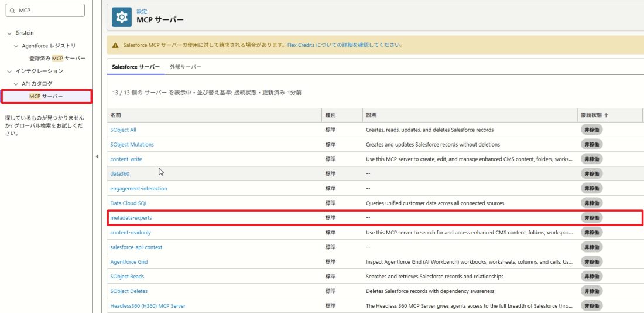This screenshot has height=313, width=644.
Task: Click 'Deletes Salesforce records with dependency awareness'
Action: click(x=430, y=291)
